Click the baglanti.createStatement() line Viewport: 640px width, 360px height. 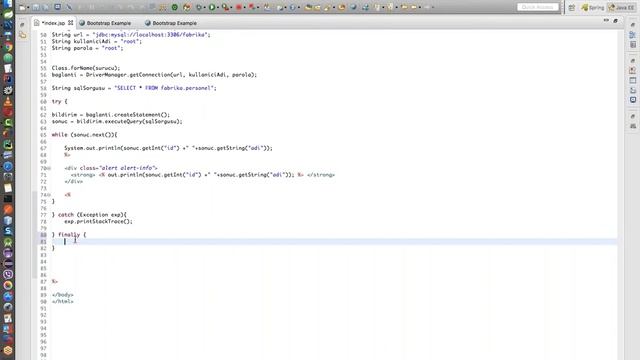111,115
